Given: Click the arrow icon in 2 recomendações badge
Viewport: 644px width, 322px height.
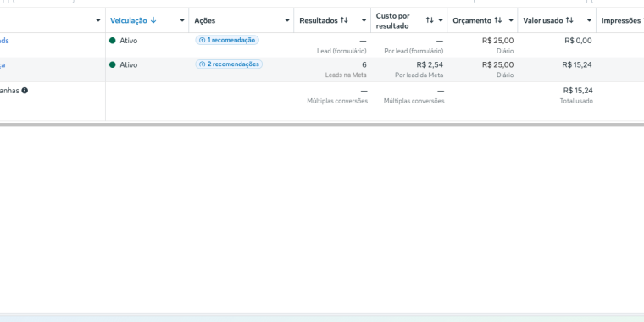Looking at the screenshot, I should click(x=202, y=64).
